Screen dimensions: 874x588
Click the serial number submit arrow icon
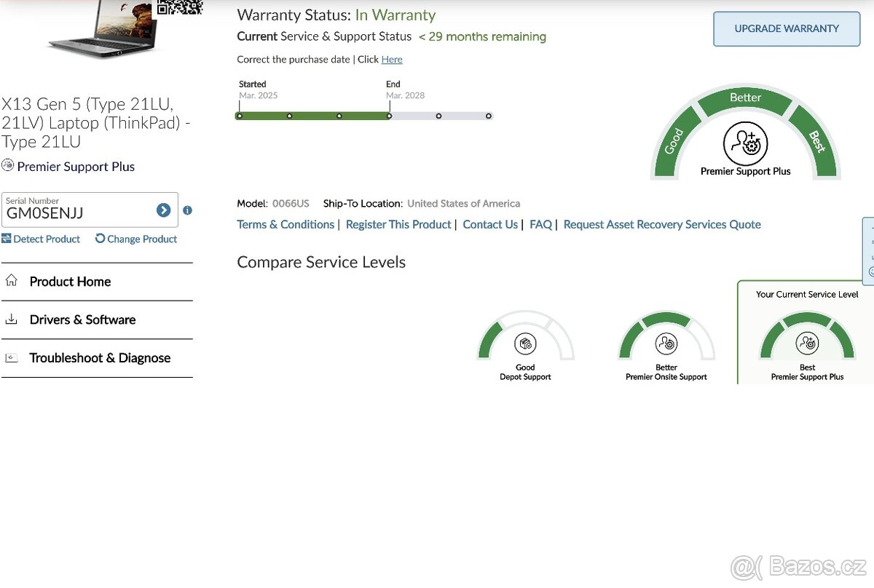point(163,210)
